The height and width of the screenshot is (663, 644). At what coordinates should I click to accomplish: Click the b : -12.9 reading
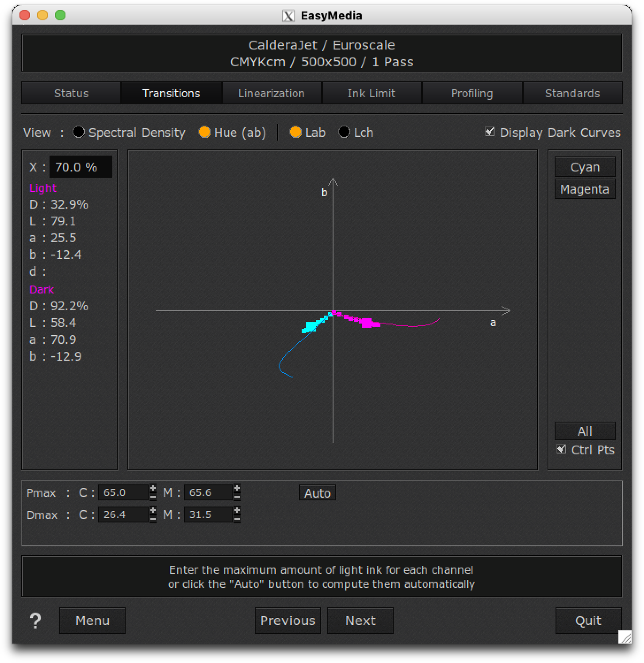(x=55, y=356)
